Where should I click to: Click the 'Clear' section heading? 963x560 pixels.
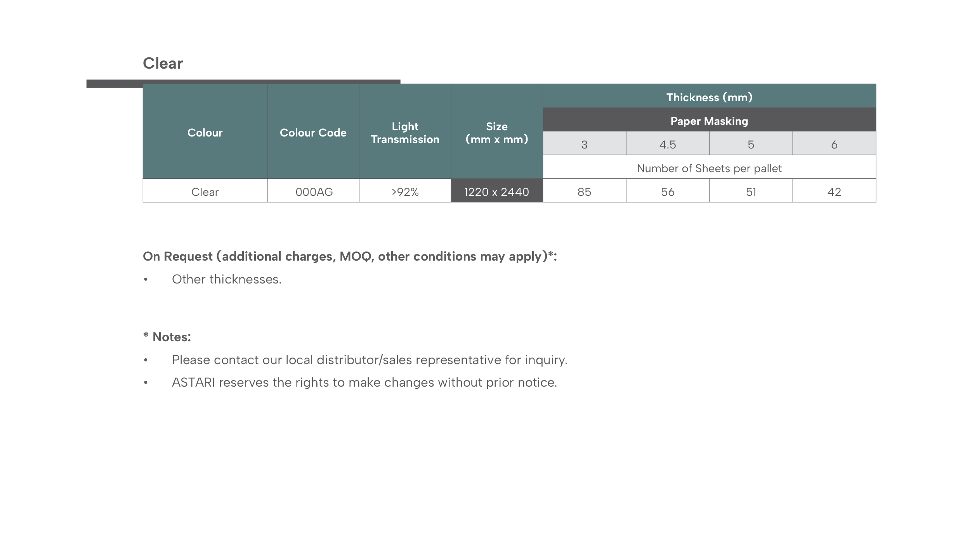point(163,63)
